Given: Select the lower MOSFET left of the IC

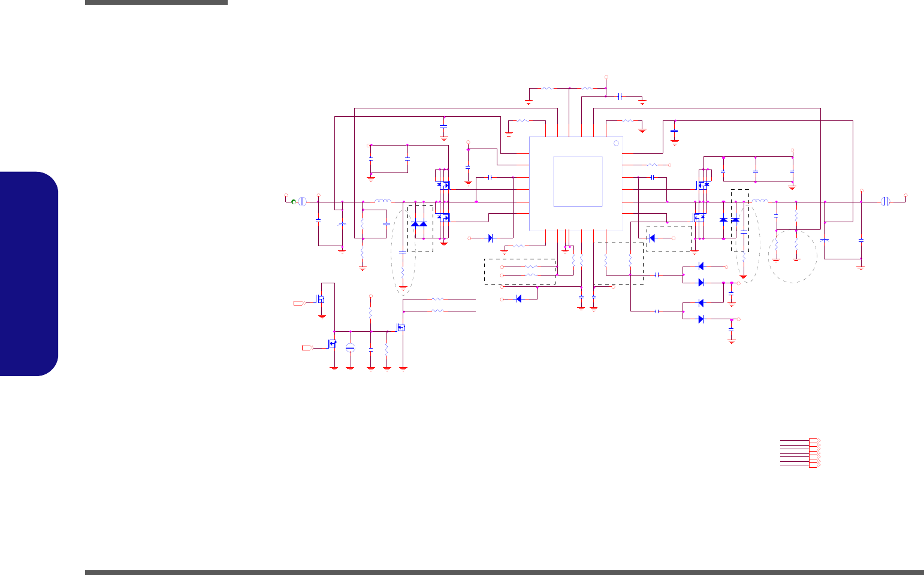Looking at the screenshot, I should (x=443, y=217).
